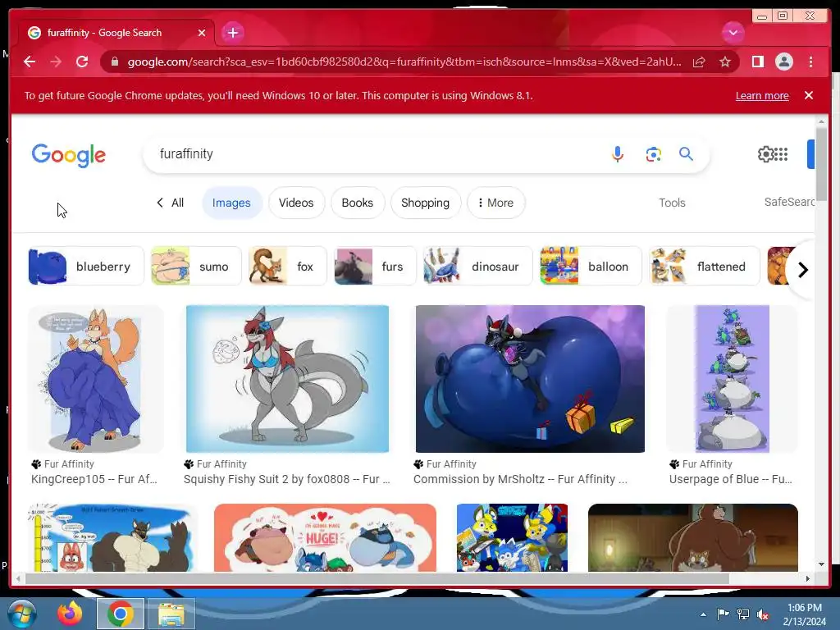
Task: Select the flattened suggestion chip
Action: [x=705, y=267]
